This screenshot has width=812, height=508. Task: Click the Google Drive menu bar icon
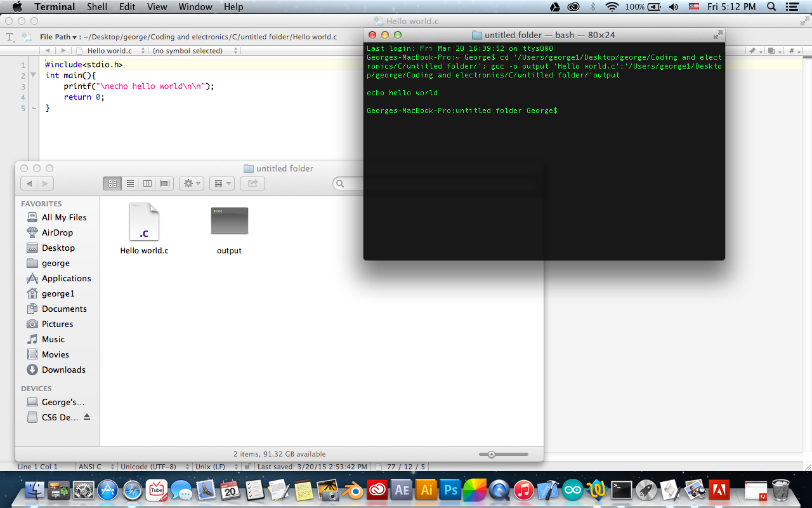tap(554, 7)
